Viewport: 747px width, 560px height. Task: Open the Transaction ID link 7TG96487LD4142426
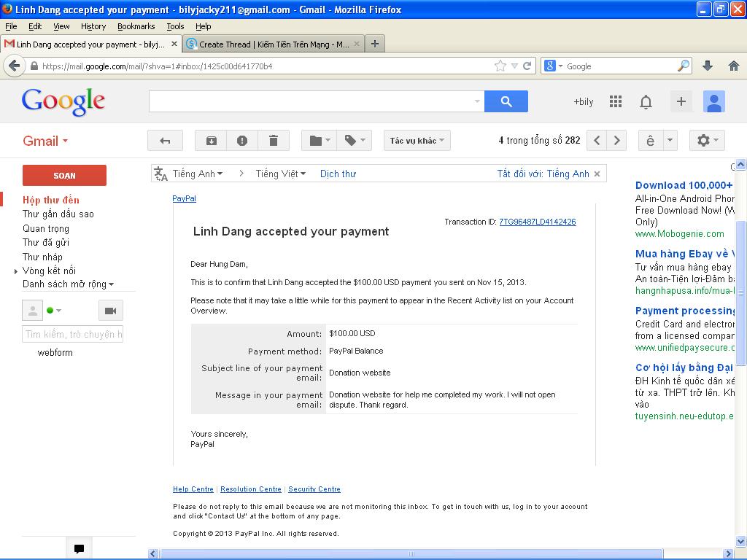point(538,222)
